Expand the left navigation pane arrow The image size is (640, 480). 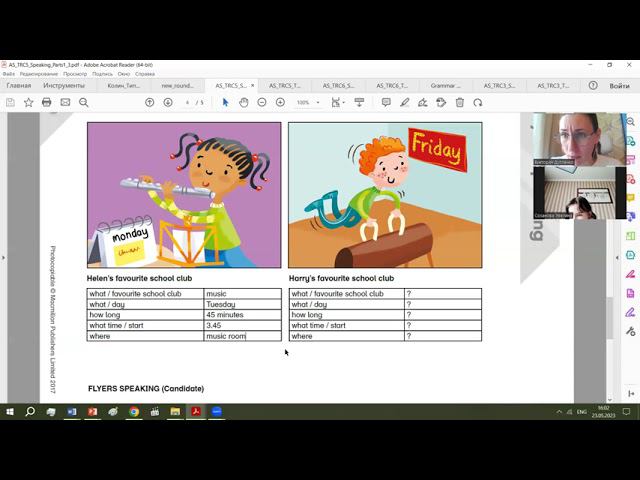point(3,258)
